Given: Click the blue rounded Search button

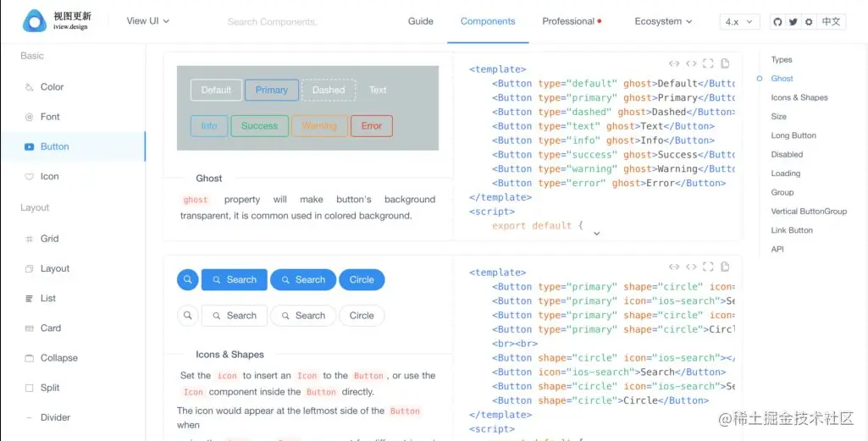Looking at the screenshot, I should tap(303, 279).
